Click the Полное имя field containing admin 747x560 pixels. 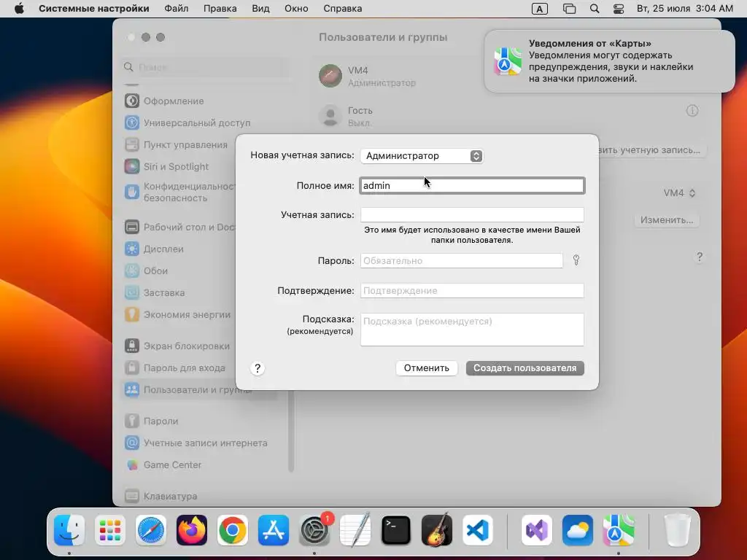tap(472, 185)
